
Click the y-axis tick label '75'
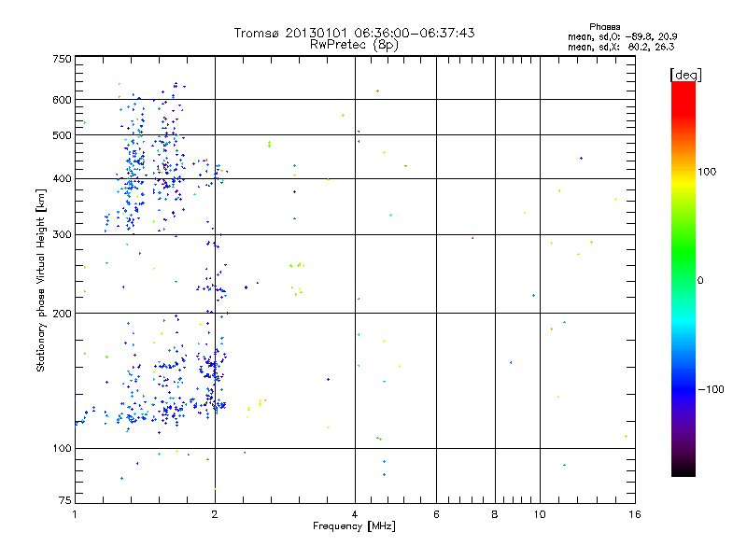coord(65,500)
